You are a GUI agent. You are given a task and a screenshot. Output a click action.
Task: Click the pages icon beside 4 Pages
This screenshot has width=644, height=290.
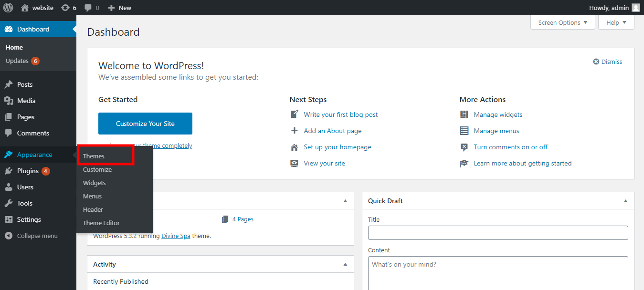pos(225,219)
